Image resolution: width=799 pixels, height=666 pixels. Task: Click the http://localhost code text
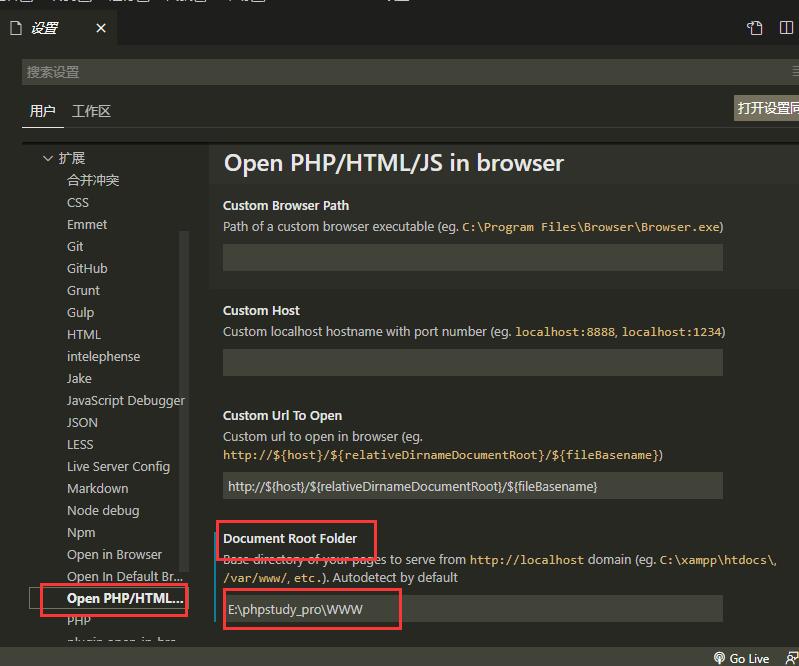click(526, 560)
